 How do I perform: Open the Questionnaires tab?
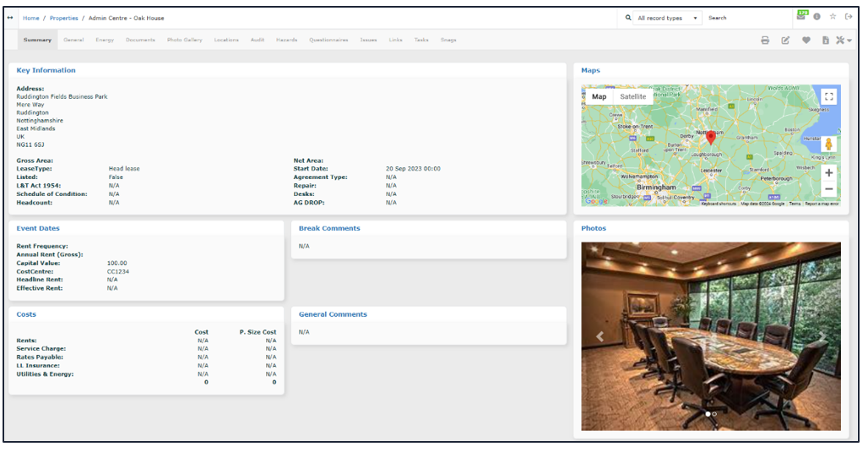tap(328, 40)
